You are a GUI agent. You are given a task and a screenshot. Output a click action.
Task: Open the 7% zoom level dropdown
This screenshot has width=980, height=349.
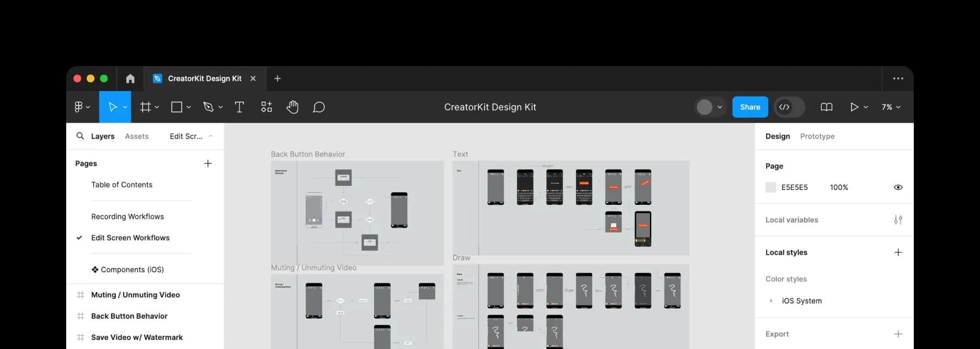point(891,107)
